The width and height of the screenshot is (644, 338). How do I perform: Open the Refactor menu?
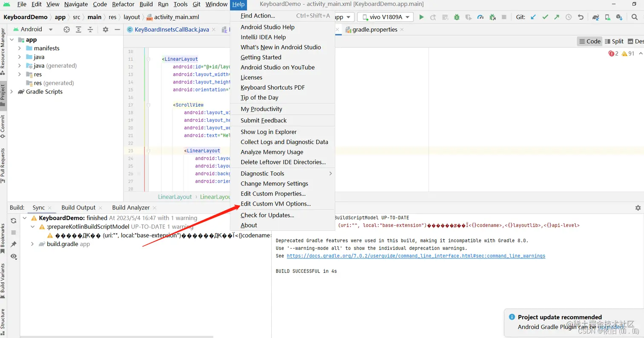[x=123, y=4]
